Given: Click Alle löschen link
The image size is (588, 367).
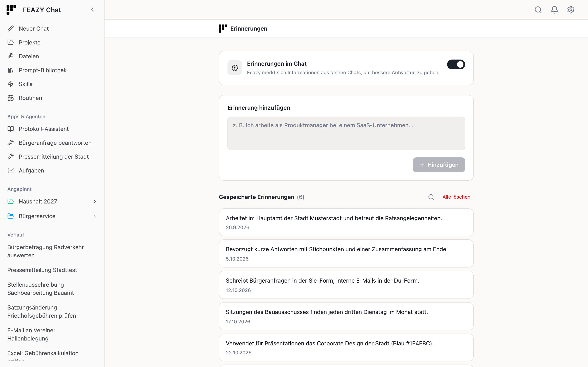Looking at the screenshot, I should [x=456, y=197].
